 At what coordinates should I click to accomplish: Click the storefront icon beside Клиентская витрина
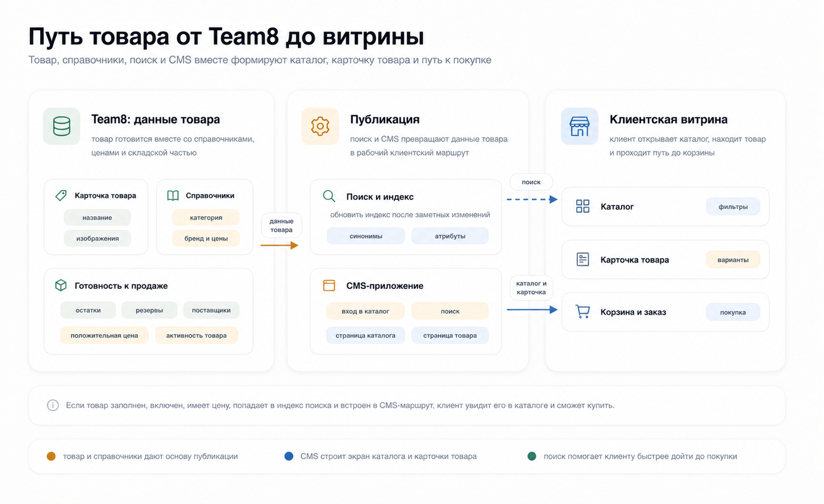click(579, 126)
